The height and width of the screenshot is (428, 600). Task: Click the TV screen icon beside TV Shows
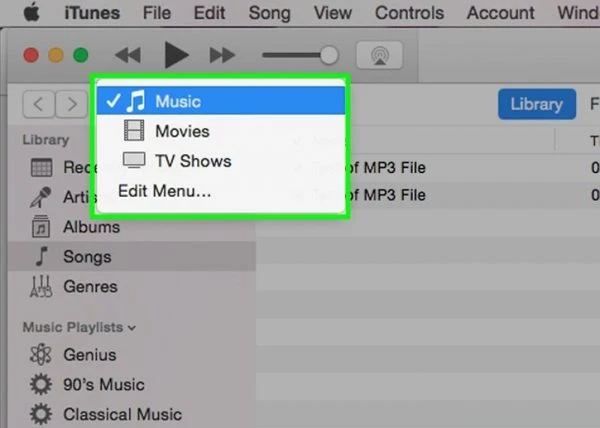point(134,160)
